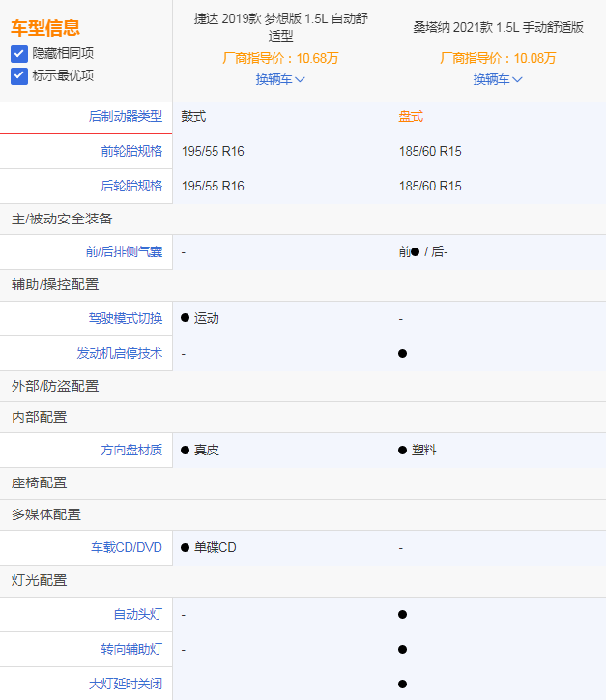Screen dimensions: 606x700
Task: Click the 驾驶模式切换 row label
Action: 126,318
